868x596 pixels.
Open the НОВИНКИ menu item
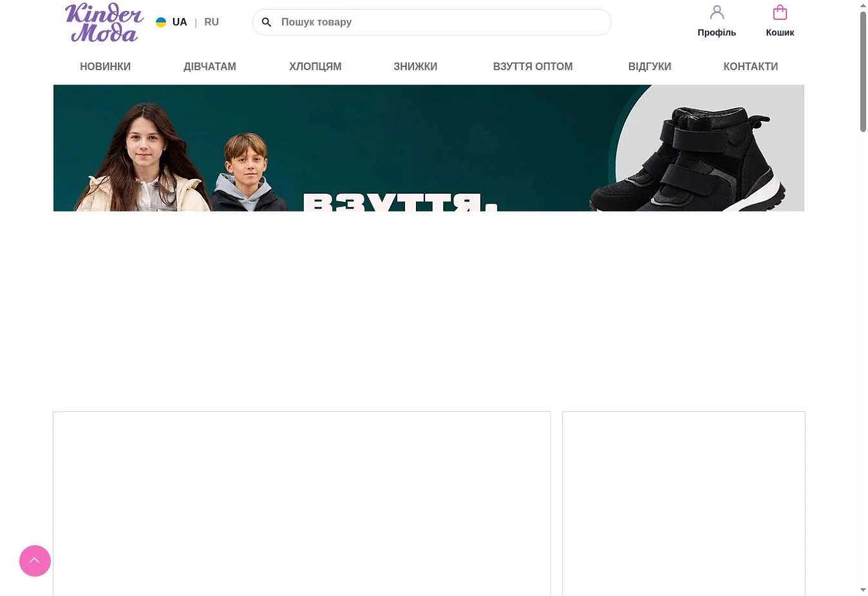tap(105, 66)
